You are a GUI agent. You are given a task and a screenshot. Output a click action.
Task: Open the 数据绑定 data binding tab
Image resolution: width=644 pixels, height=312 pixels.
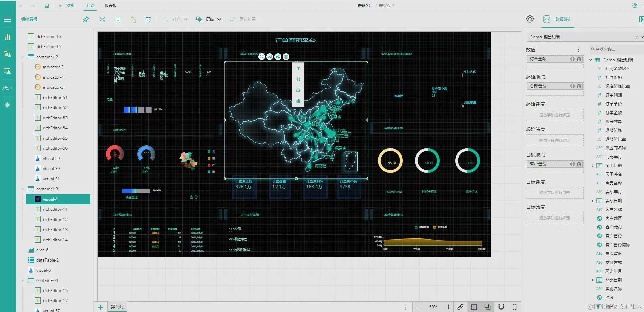point(557,19)
